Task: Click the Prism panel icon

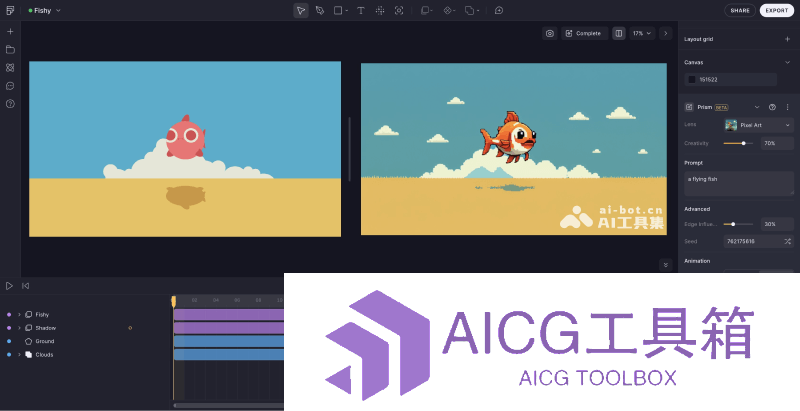Action: 689,107
